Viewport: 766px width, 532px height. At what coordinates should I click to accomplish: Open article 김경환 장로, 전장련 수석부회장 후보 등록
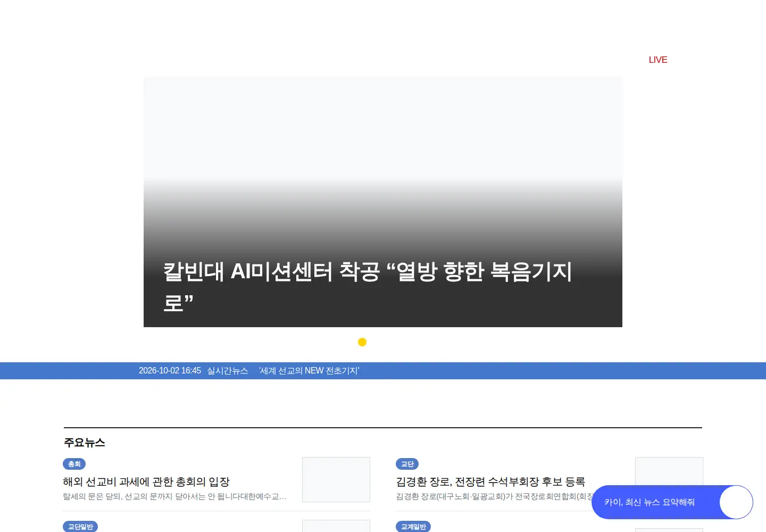(x=490, y=481)
